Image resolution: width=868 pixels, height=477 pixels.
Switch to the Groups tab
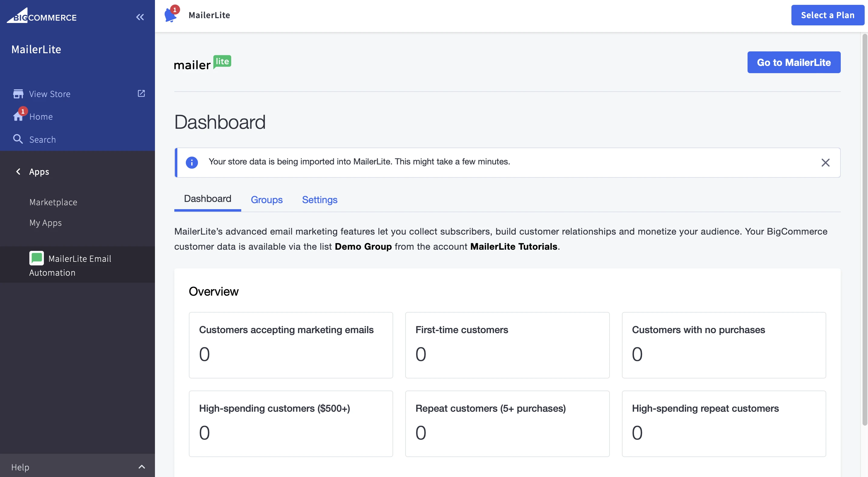(x=267, y=200)
